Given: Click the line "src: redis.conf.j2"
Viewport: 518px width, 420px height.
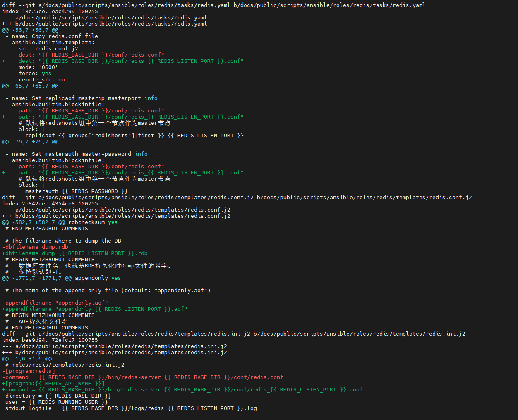Looking at the screenshot, I should click(48, 48).
